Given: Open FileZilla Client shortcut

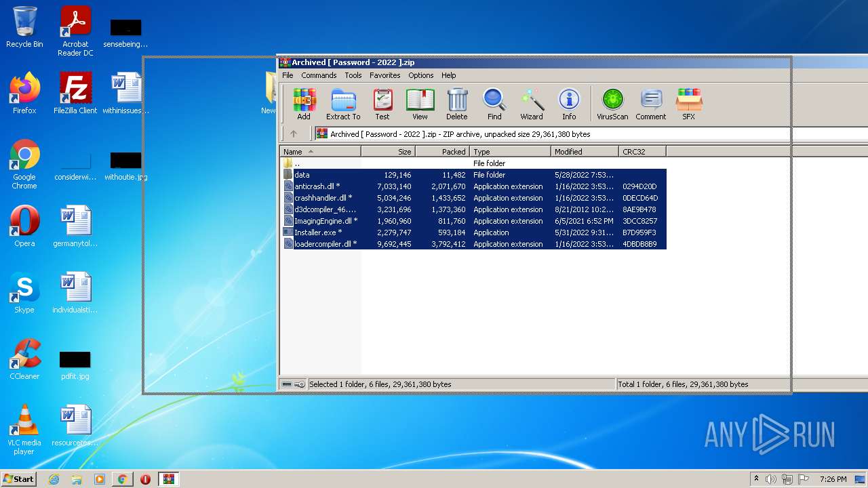Looking at the screenshot, I should (75, 94).
